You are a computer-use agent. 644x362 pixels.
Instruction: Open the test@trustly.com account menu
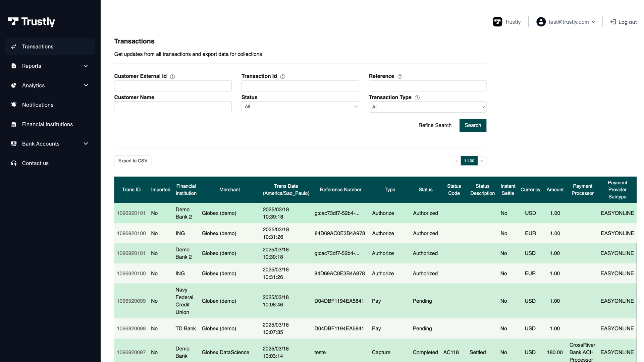pos(566,22)
